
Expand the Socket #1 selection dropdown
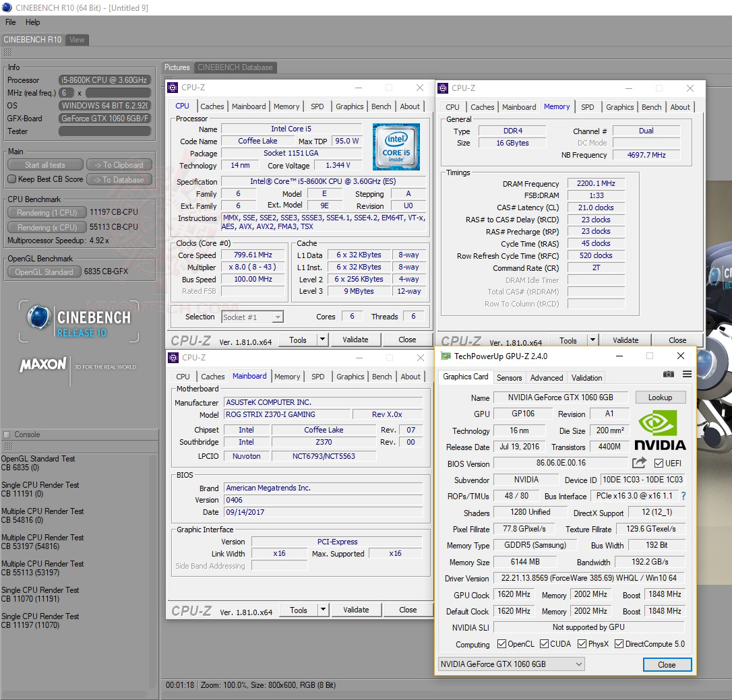[252, 317]
